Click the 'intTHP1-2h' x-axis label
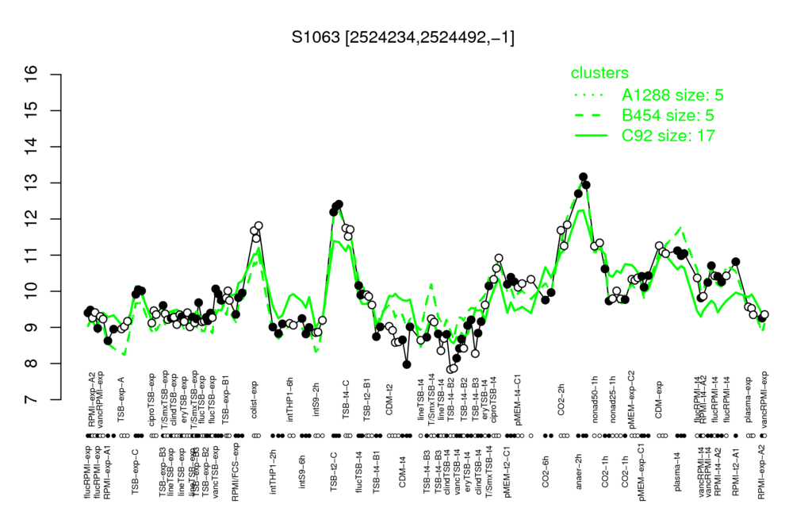The height and width of the screenshot is (508, 812). 273,470
